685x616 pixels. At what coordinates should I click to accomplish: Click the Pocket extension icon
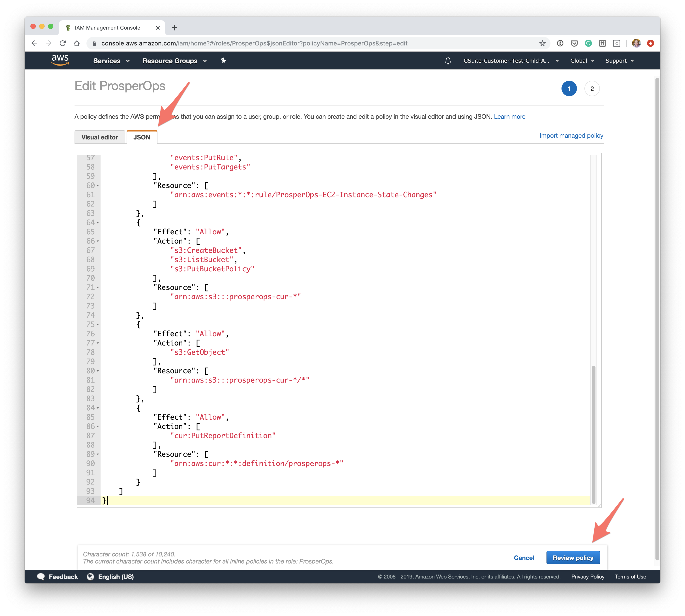coord(574,43)
